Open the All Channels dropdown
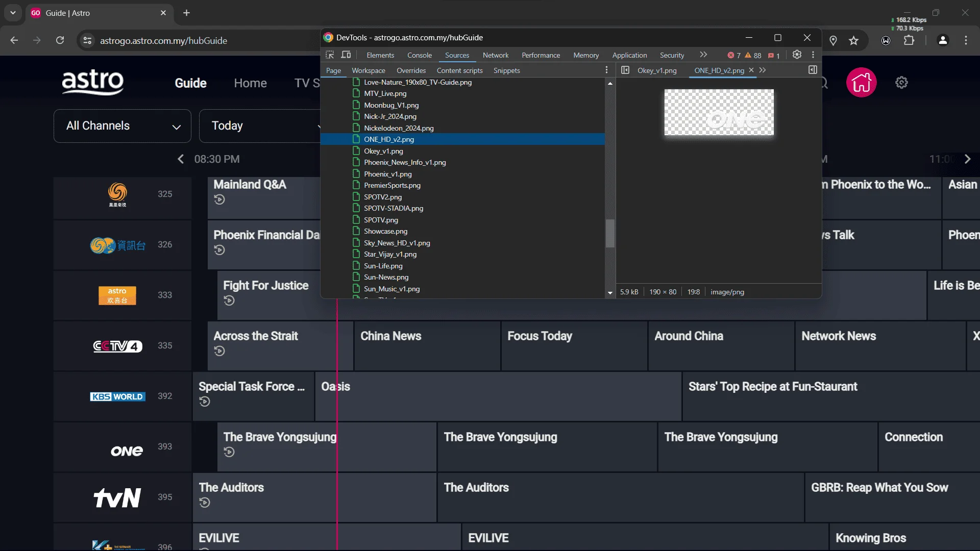Screen dimensions: 980x551 (x=122, y=126)
